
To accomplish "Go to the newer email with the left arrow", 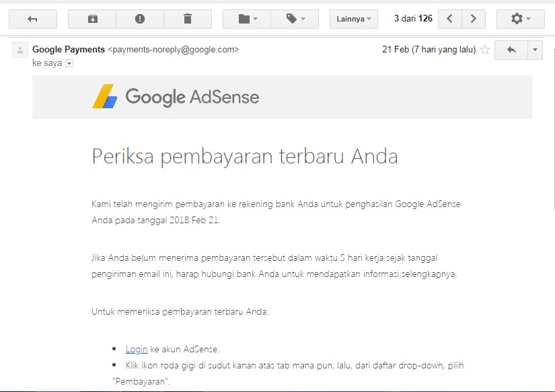I will [x=449, y=19].
